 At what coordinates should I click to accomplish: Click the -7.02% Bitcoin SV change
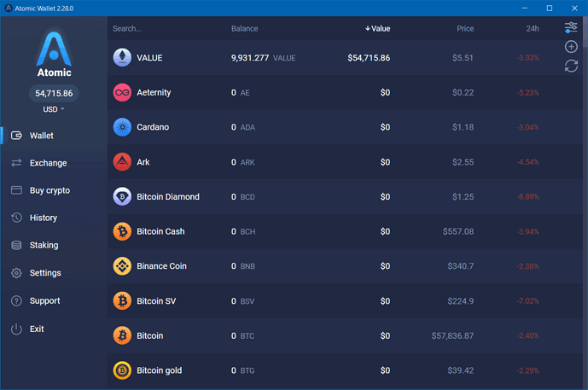(x=528, y=301)
